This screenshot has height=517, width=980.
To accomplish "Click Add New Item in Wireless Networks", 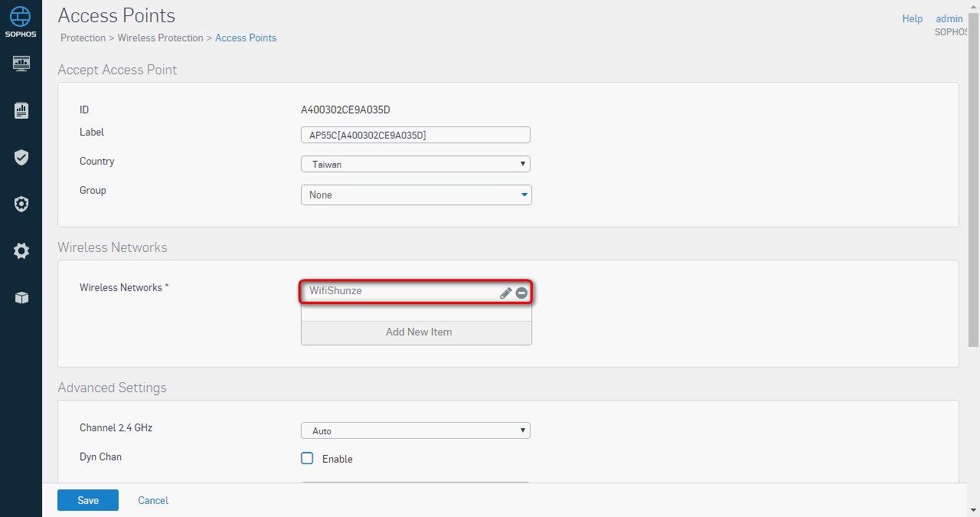I will (416, 332).
